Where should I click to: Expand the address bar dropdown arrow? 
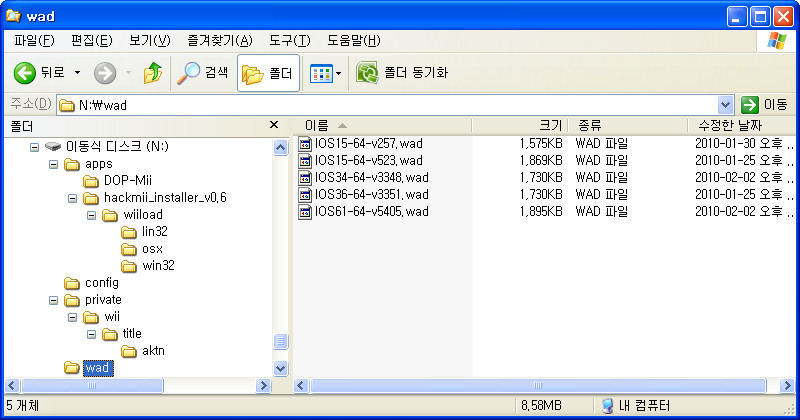pyautogui.click(x=725, y=105)
